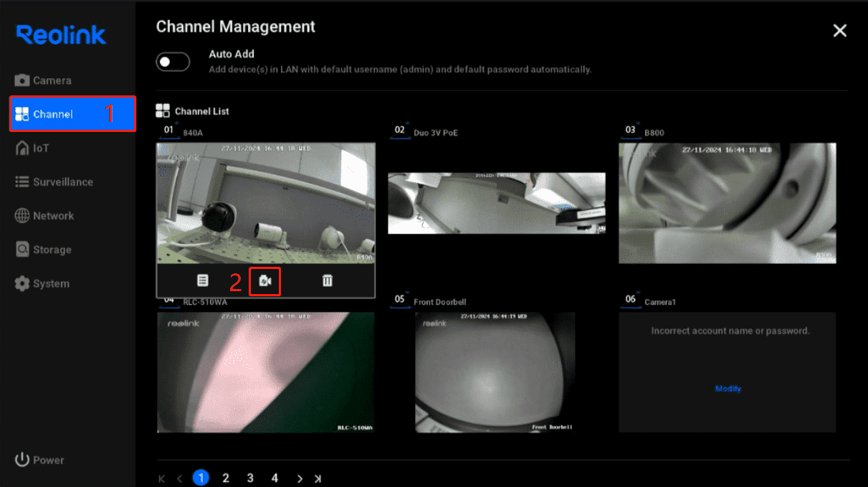Screen dimensions: 868x487
Task: Click the 'Duo 3V PoE' channel name
Action: 436,133
